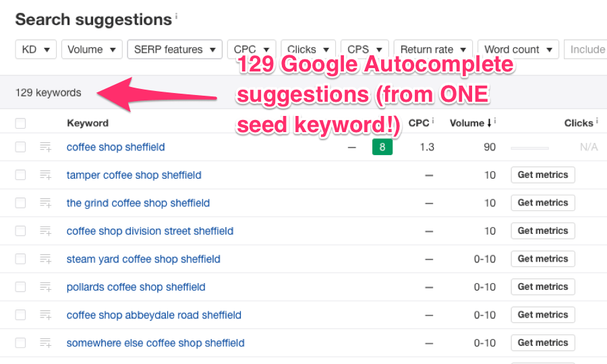Viewport: 607px width, 364px height.
Task: Open the pollards coffee shop sheffield keyword link
Action: (136, 287)
